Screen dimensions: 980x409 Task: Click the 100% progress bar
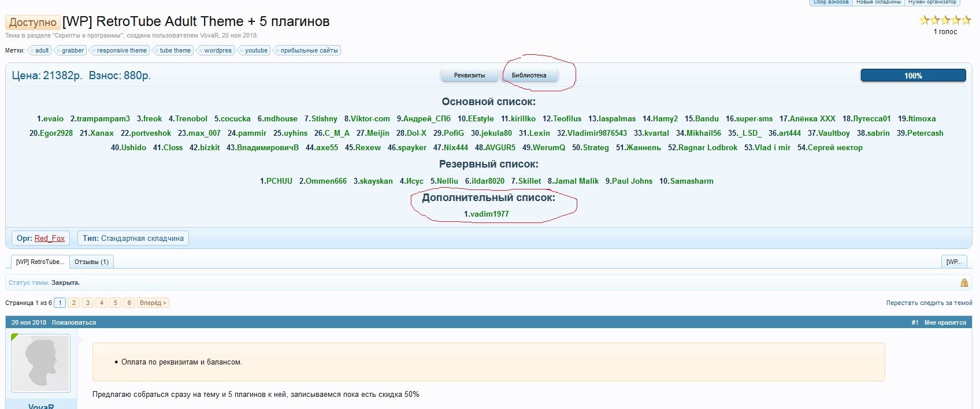[913, 76]
